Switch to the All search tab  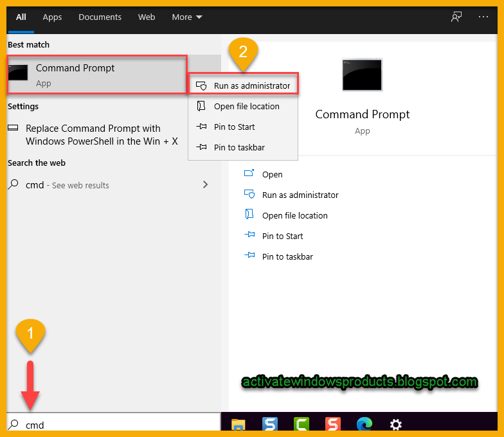click(x=21, y=17)
